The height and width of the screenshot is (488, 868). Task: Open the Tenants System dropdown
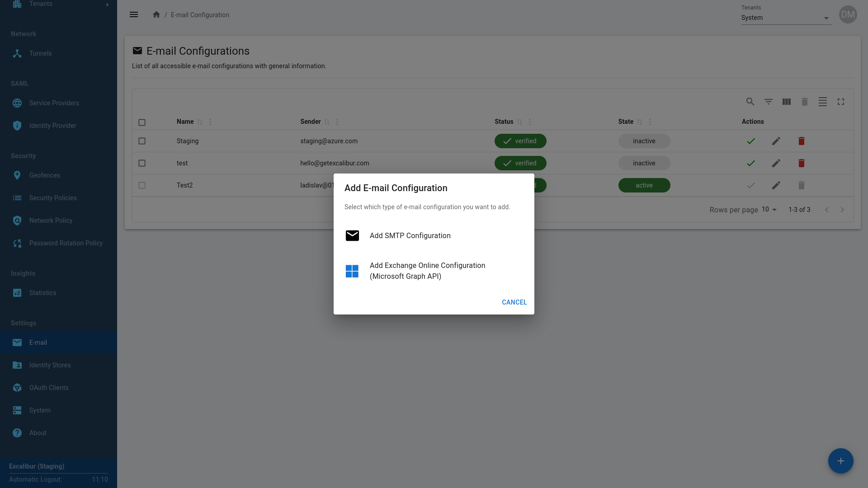[786, 18]
